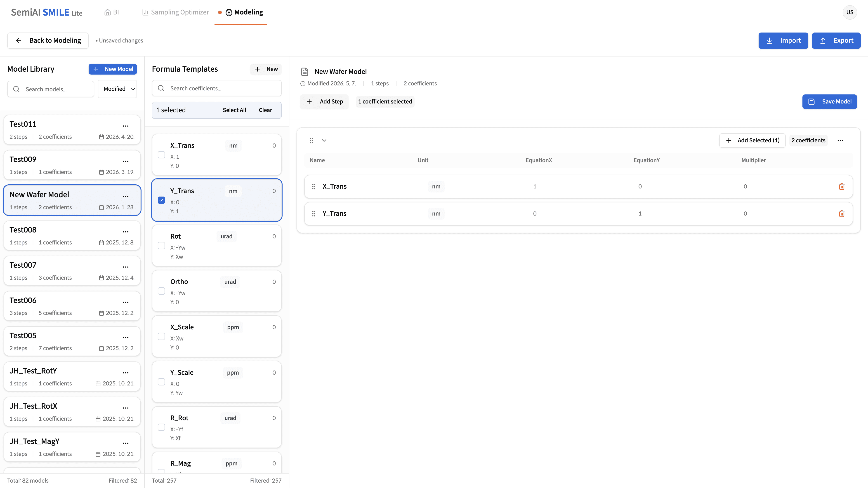Click Add Selected (1) button
The image size is (868, 488).
752,141
